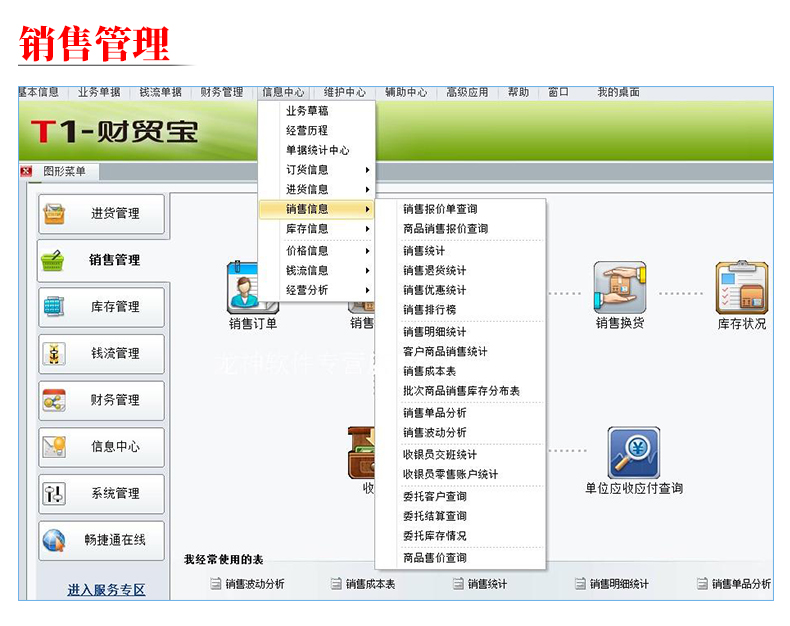This screenshot has width=790, height=626.
Task: Select 业务草稿 from the dropdown menu
Action: 316,111
